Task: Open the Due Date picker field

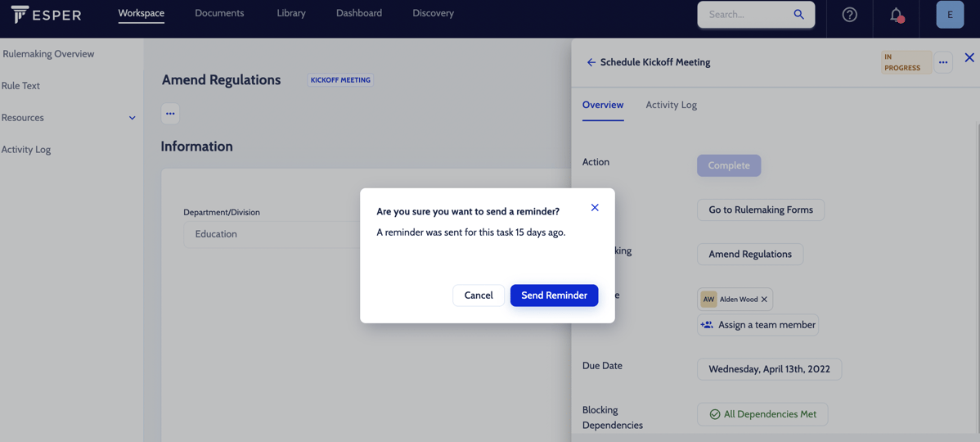Action: click(769, 369)
